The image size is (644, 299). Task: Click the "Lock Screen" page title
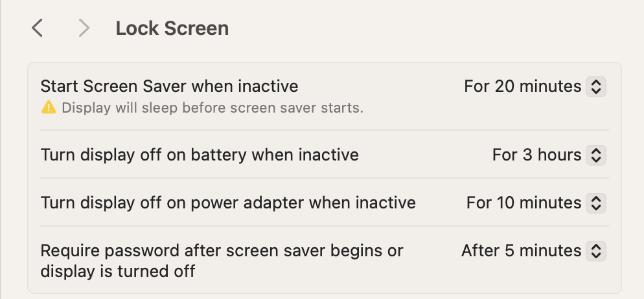pos(172,28)
